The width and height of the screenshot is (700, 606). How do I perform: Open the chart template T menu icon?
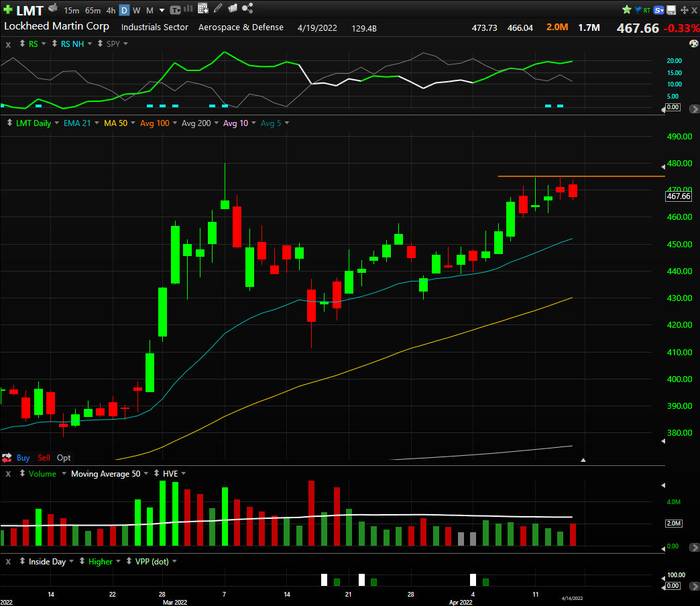point(175,10)
